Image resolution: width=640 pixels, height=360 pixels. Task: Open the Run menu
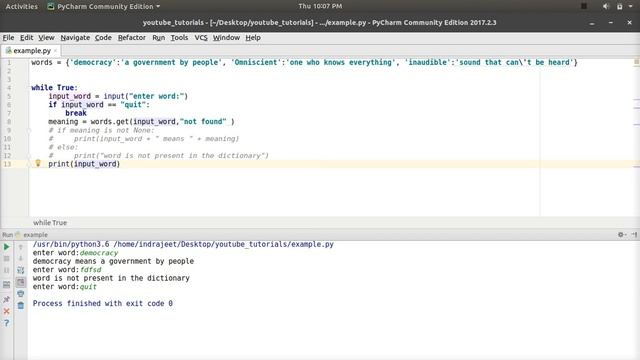[158, 38]
